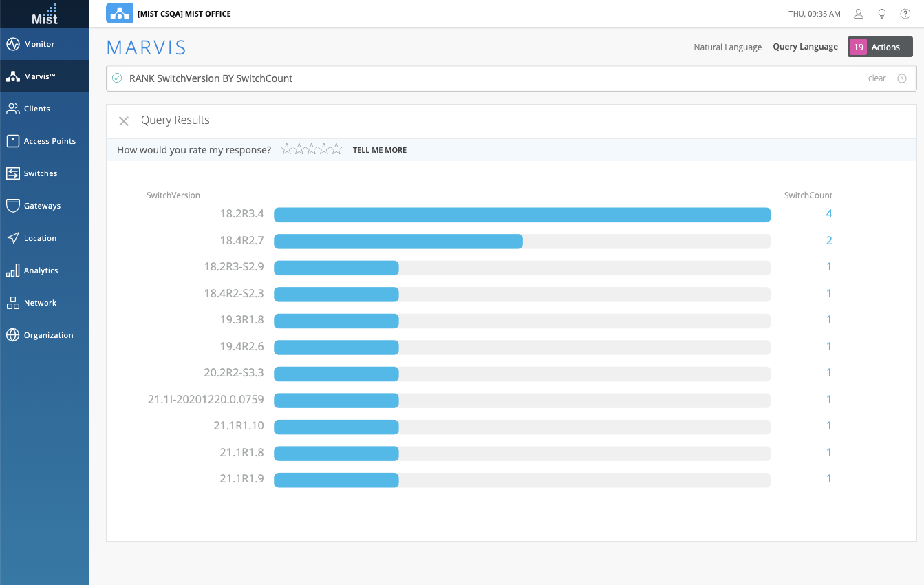
Task: Open the Monitor section in the sidebar
Action: click(x=39, y=44)
